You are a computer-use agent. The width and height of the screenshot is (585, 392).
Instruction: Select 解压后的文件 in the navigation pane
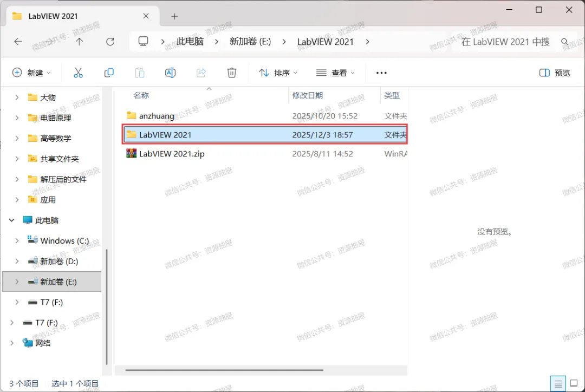click(63, 179)
